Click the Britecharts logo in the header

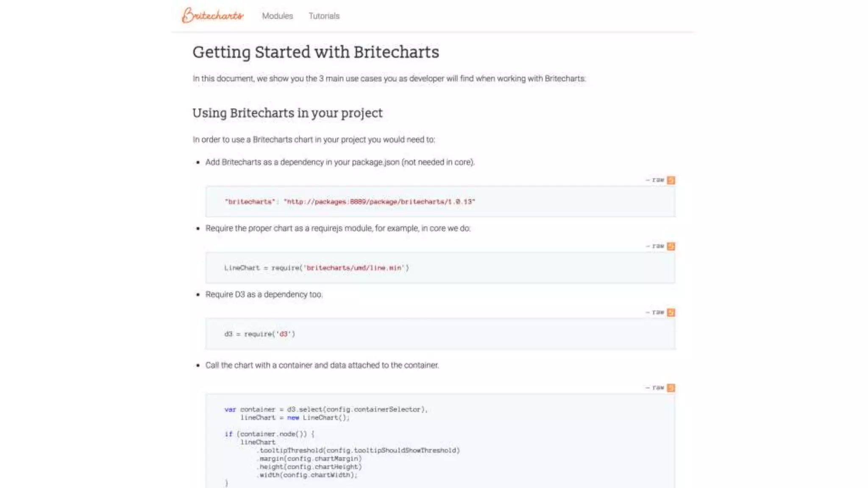tap(213, 15)
